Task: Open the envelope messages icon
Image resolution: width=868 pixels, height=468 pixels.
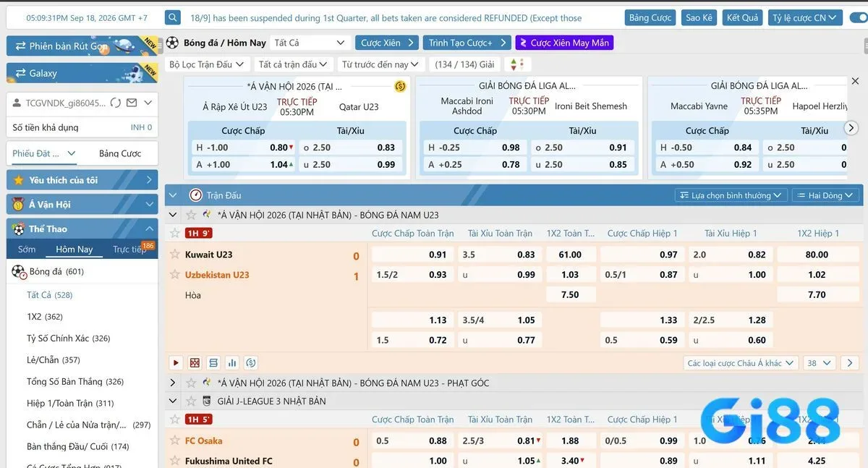Action: pos(132,103)
